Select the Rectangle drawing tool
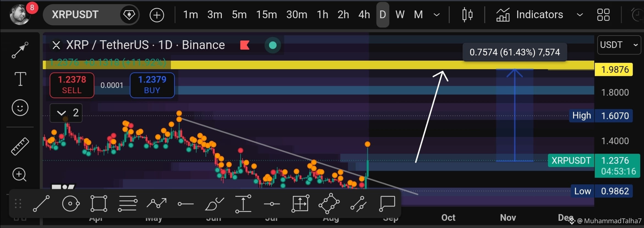Viewport: 644px width, 228px height. pyautogui.click(x=99, y=204)
